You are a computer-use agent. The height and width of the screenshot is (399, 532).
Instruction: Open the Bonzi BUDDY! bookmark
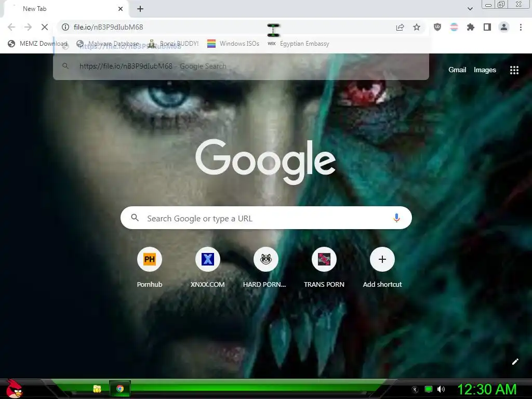coord(174,44)
